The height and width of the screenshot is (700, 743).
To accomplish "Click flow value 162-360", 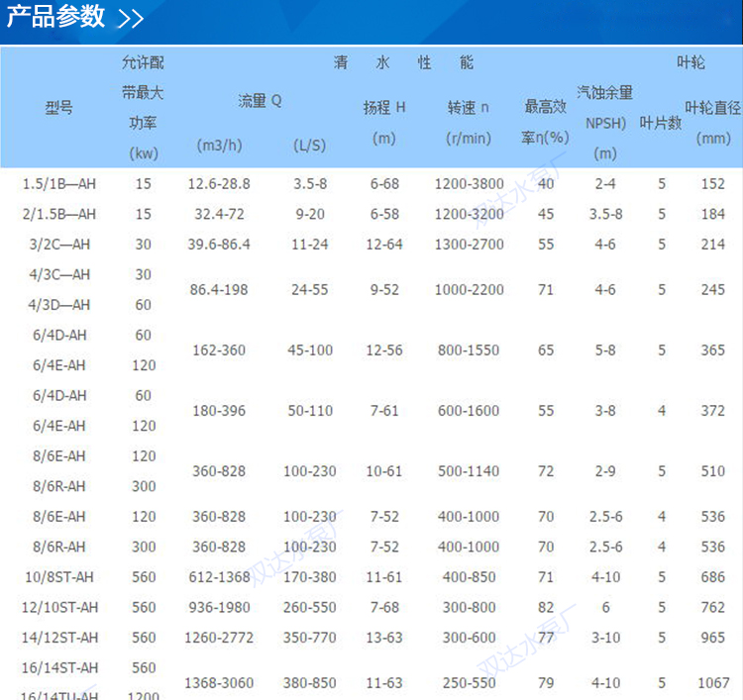I will tap(219, 350).
